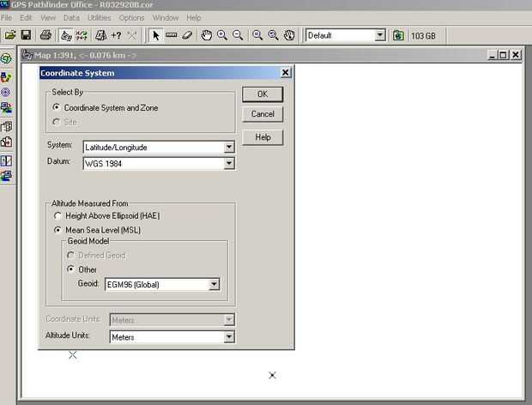Click the bottom computer sidebar icon
The image size is (532, 405).
pos(6,176)
